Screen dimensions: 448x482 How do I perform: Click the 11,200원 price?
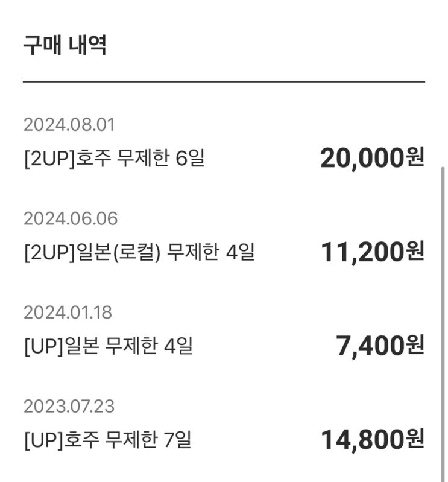coord(373,252)
